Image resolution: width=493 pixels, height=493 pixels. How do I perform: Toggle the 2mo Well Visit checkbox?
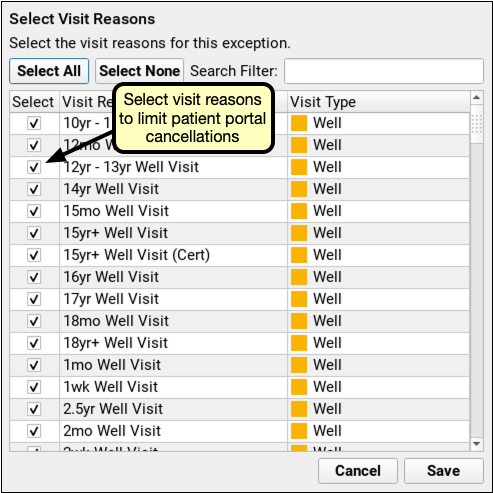point(34,431)
